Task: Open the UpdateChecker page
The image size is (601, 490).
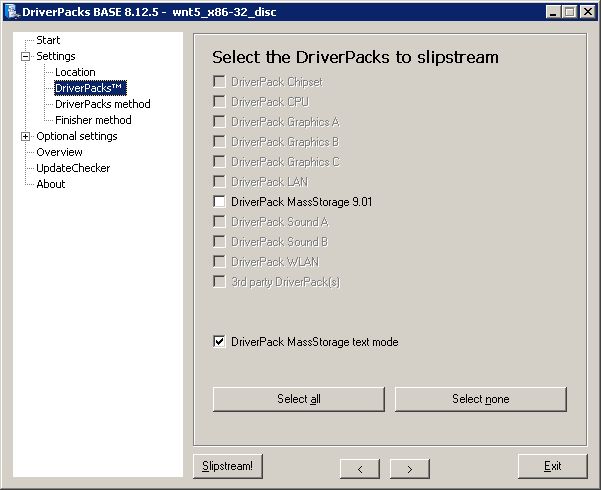Action: [x=73, y=168]
